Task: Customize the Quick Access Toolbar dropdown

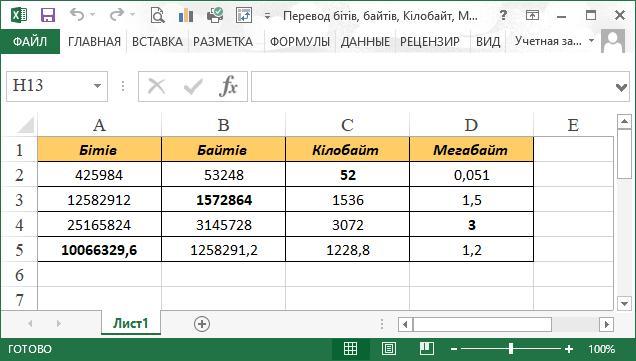Action: (x=267, y=16)
